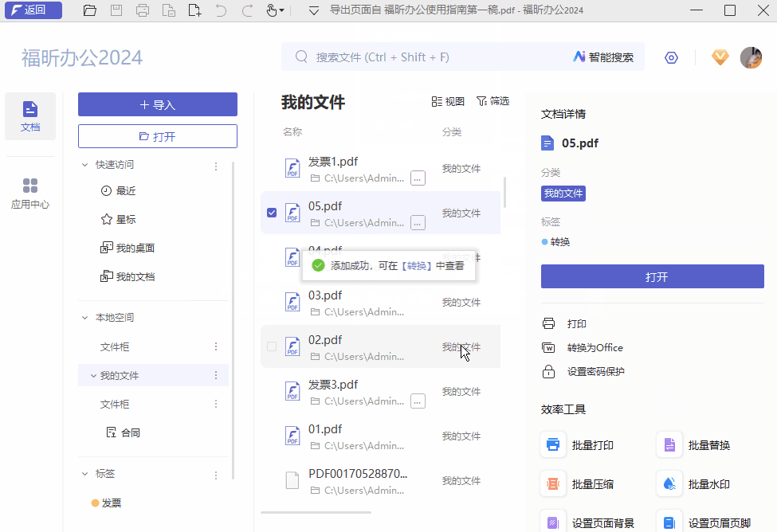Open the 设置页面背景 tool
The width and height of the screenshot is (777, 532).
587,522
